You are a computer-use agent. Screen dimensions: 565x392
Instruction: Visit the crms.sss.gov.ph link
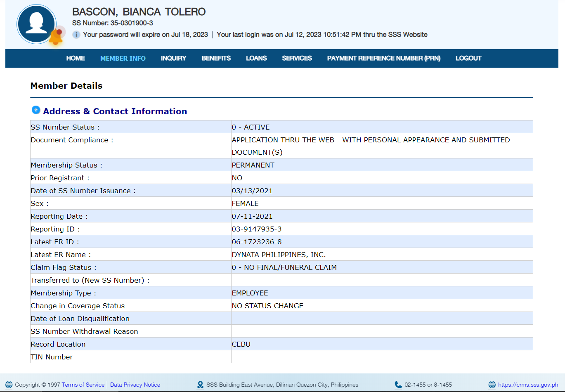(x=528, y=385)
